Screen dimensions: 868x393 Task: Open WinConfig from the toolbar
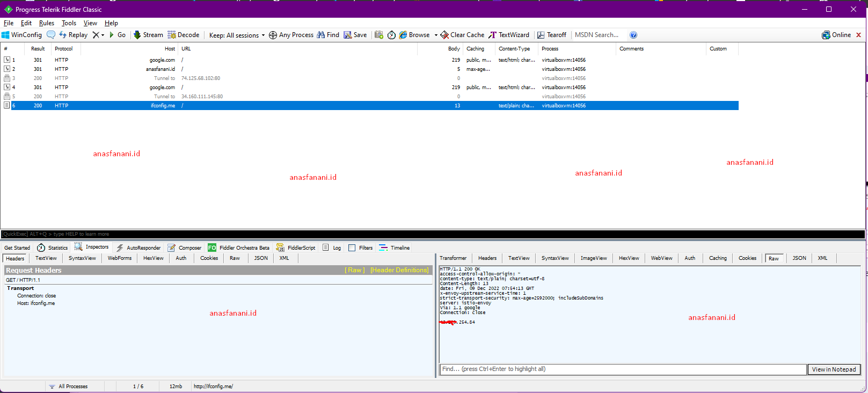[21, 35]
